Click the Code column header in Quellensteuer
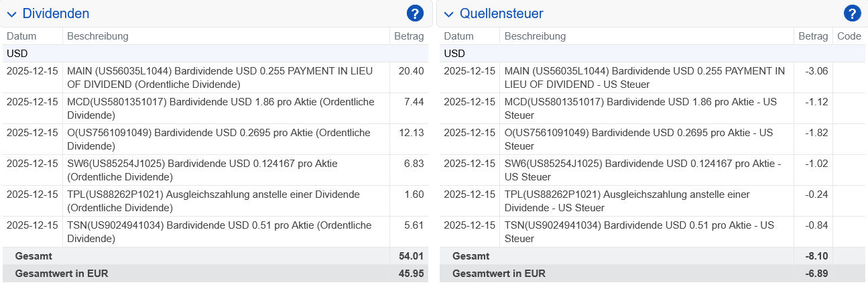This screenshot has width=868, height=283. tap(849, 36)
